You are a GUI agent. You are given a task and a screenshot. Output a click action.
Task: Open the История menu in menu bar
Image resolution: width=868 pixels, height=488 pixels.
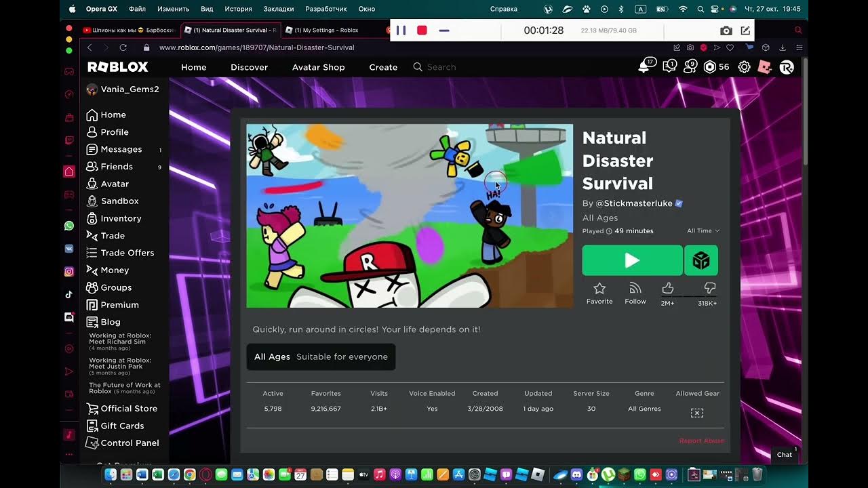pyautogui.click(x=238, y=9)
